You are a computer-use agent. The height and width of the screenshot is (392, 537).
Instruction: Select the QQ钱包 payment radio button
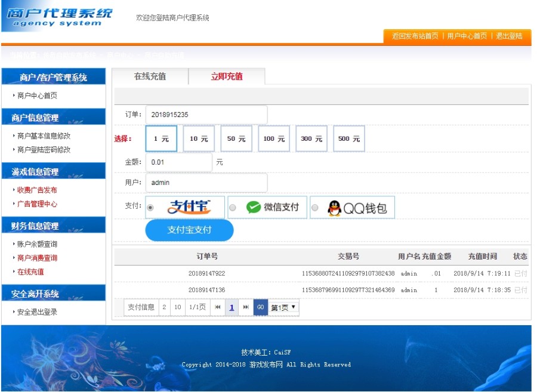coord(314,207)
